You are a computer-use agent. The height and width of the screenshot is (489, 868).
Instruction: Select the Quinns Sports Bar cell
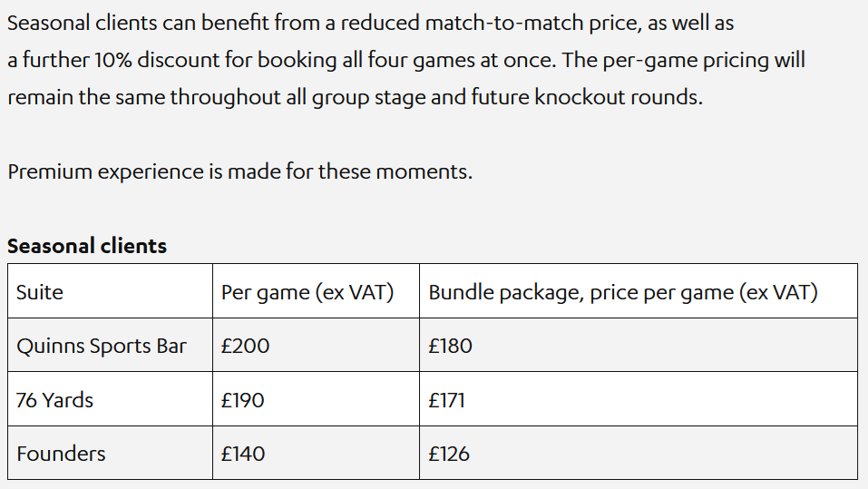(110, 345)
